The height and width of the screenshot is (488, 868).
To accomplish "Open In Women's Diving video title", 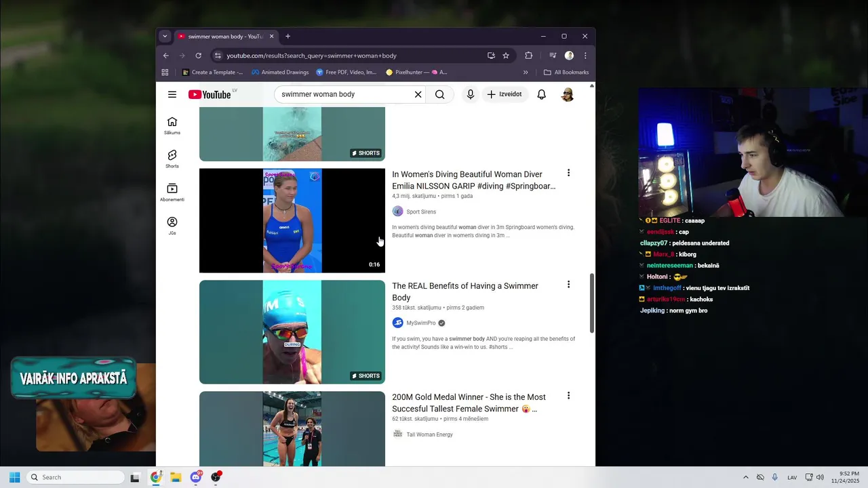I will point(473,180).
